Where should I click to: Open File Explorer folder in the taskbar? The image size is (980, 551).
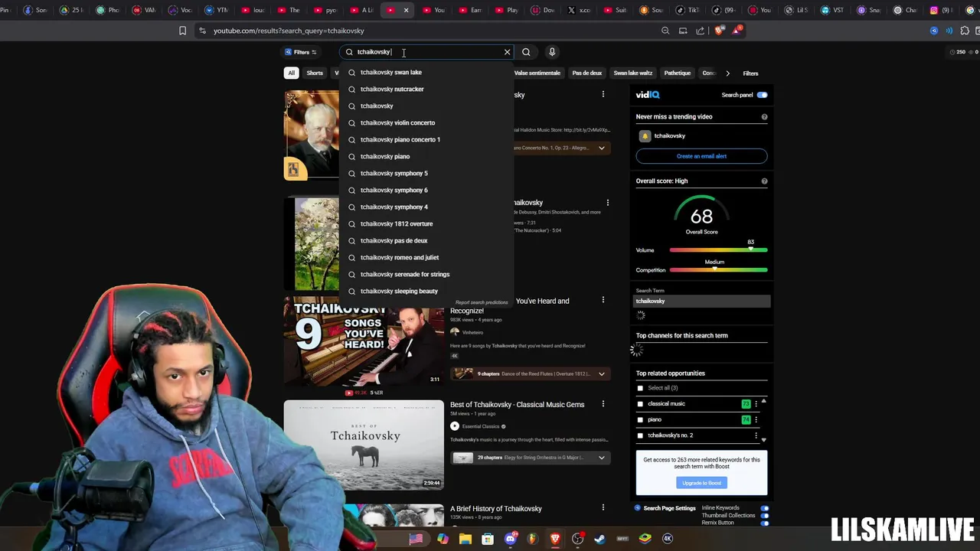pyautogui.click(x=465, y=539)
